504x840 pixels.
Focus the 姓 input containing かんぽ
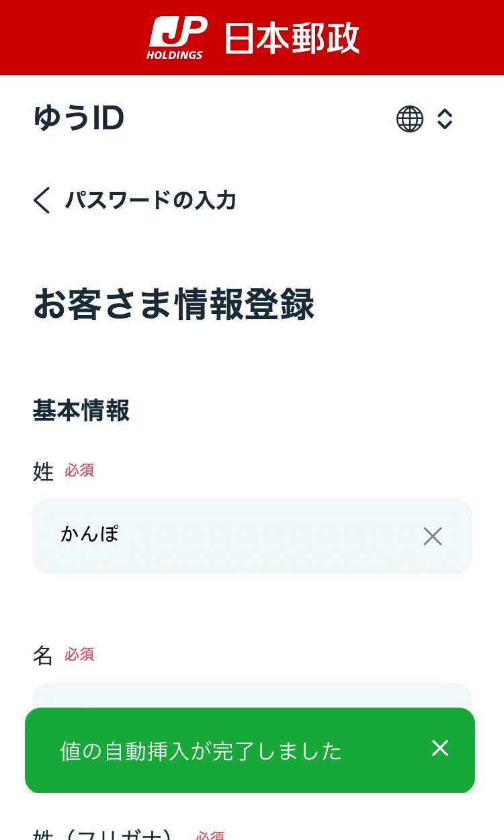228,536
